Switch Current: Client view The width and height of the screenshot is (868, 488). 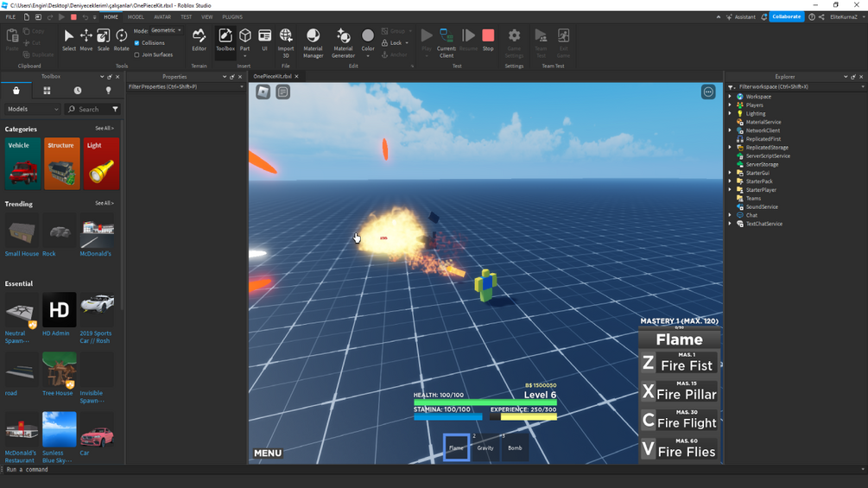(447, 43)
